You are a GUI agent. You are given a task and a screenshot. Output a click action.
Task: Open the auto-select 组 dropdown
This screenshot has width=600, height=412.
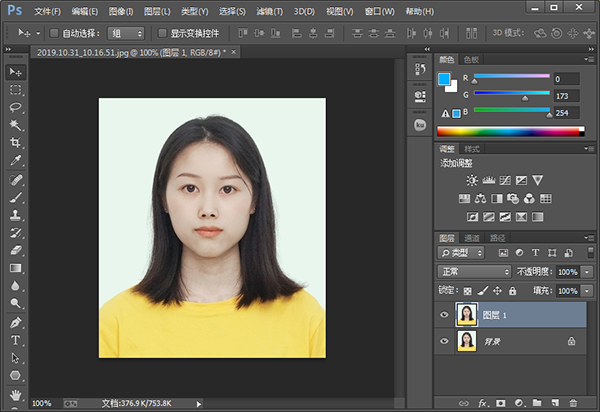coord(127,33)
